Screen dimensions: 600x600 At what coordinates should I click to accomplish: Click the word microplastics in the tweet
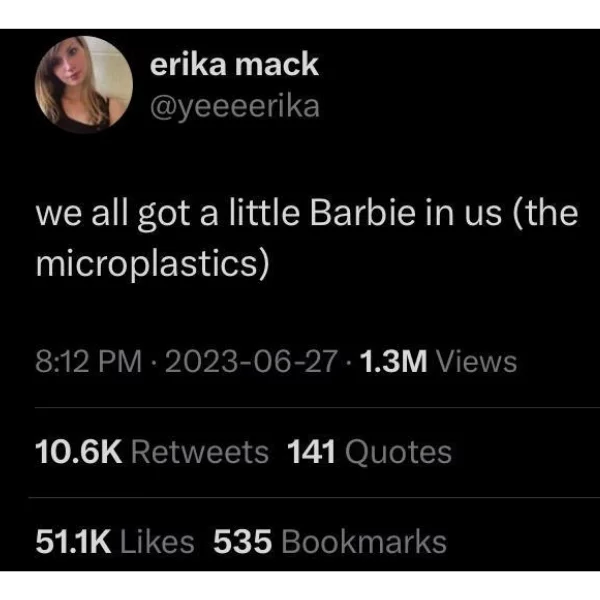tap(148, 264)
